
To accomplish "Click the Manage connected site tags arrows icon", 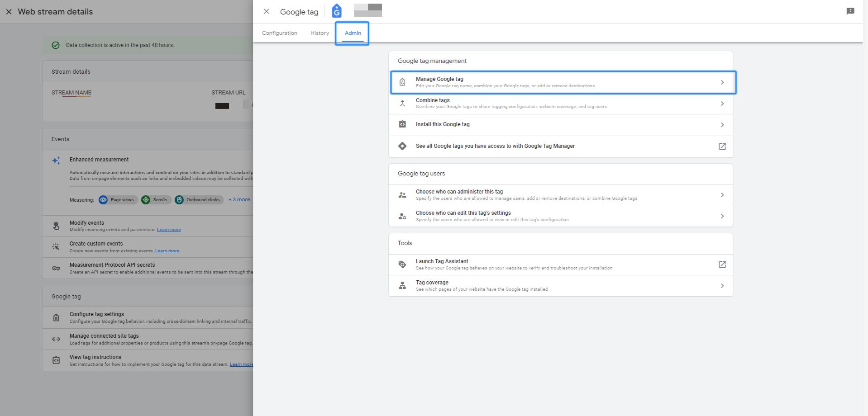I will [x=56, y=339].
